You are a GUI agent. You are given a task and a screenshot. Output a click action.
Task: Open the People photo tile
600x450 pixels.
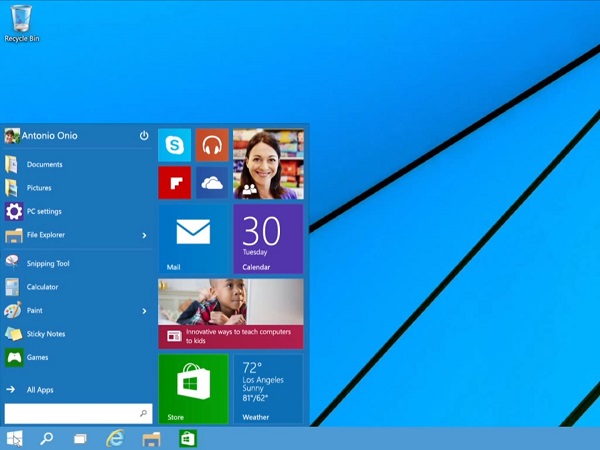point(268,164)
